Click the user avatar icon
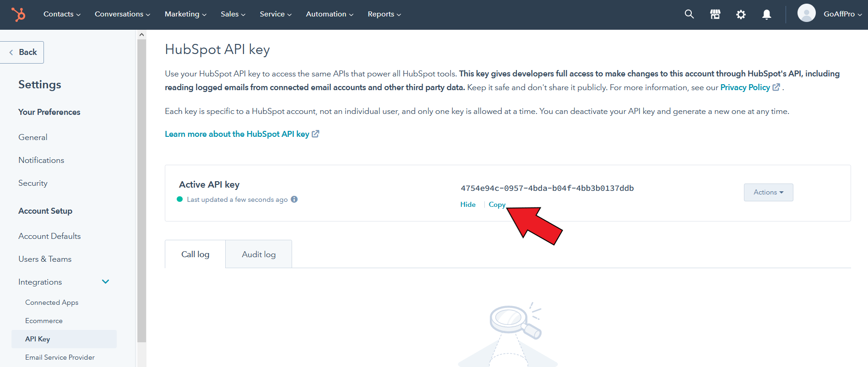This screenshot has width=868, height=367. [807, 13]
